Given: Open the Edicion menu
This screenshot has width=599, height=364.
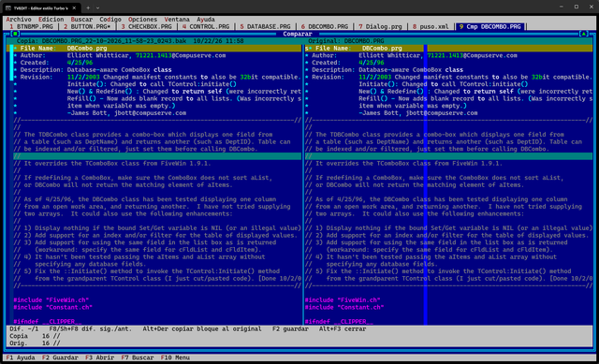Looking at the screenshot, I should point(51,19).
